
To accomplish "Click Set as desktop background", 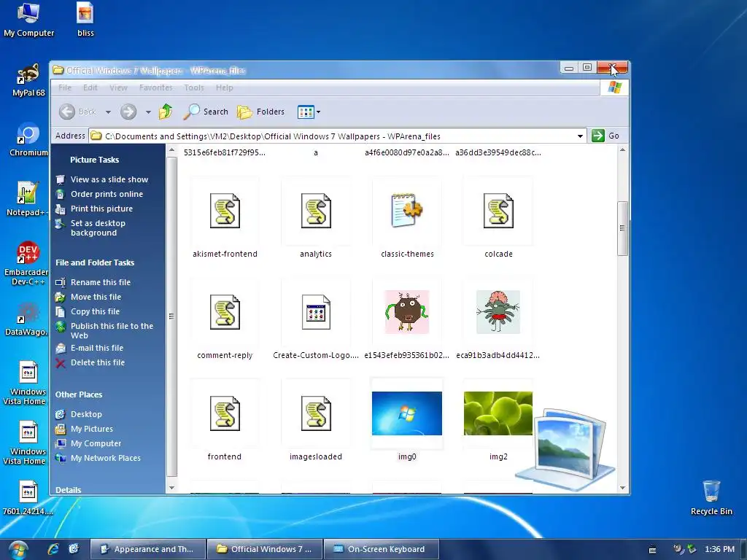I will point(98,228).
